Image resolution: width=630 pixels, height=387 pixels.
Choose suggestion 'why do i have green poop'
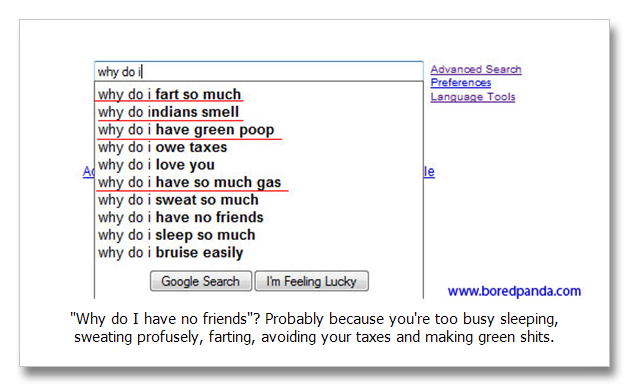(259, 130)
